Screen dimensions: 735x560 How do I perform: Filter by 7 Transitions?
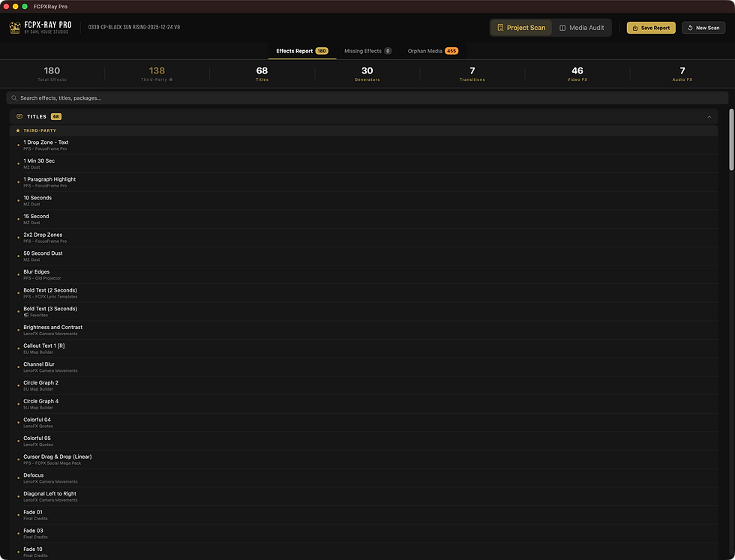pos(472,74)
